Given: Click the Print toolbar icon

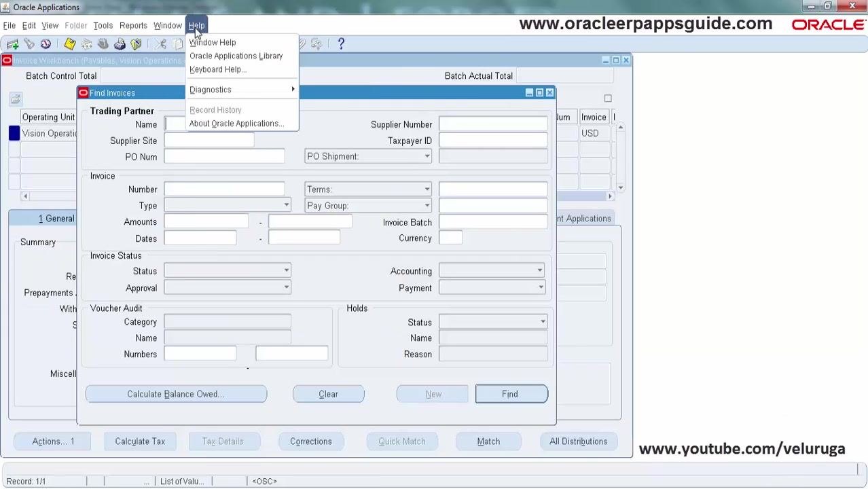Looking at the screenshot, I should (x=120, y=44).
